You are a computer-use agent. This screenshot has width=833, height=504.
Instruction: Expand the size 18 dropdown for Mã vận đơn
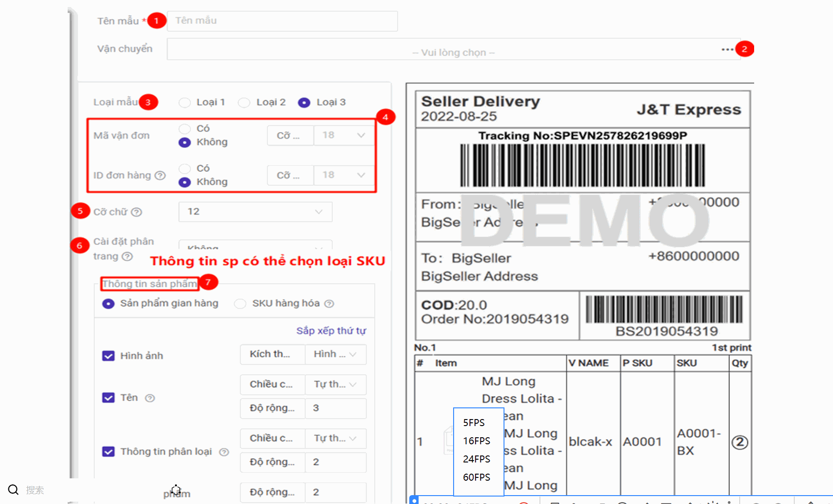pos(343,135)
